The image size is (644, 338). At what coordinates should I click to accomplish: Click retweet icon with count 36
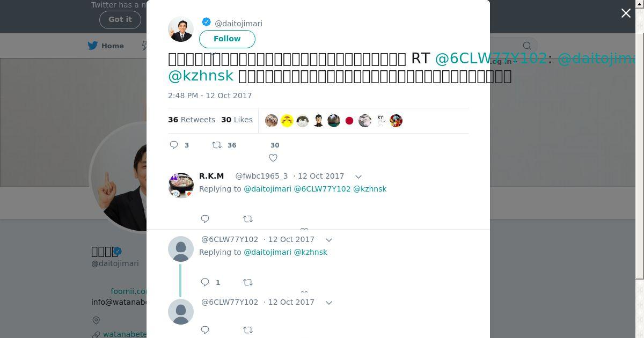click(x=217, y=145)
